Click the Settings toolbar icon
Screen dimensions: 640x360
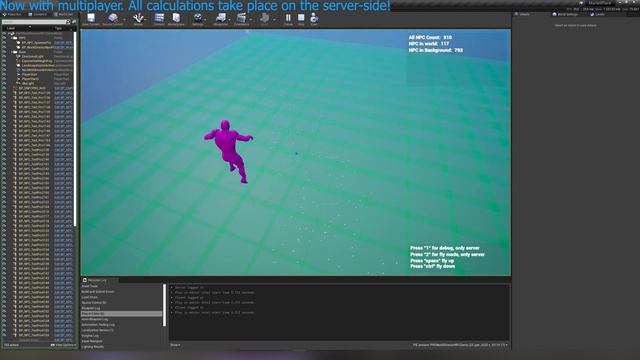(198, 18)
